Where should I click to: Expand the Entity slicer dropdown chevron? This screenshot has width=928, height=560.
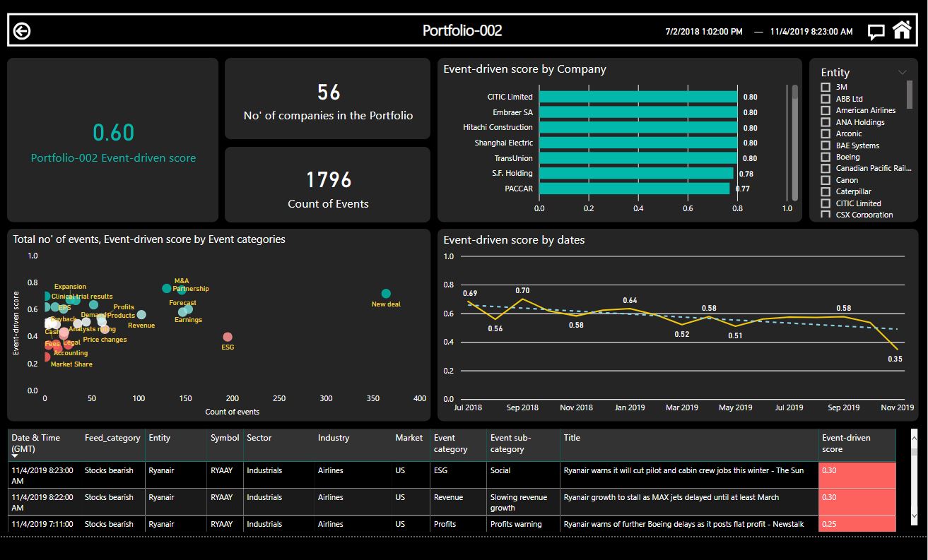click(902, 72)
